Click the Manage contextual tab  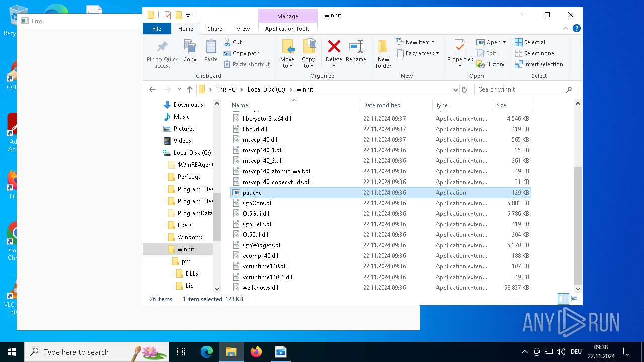[x=287, y=16]
